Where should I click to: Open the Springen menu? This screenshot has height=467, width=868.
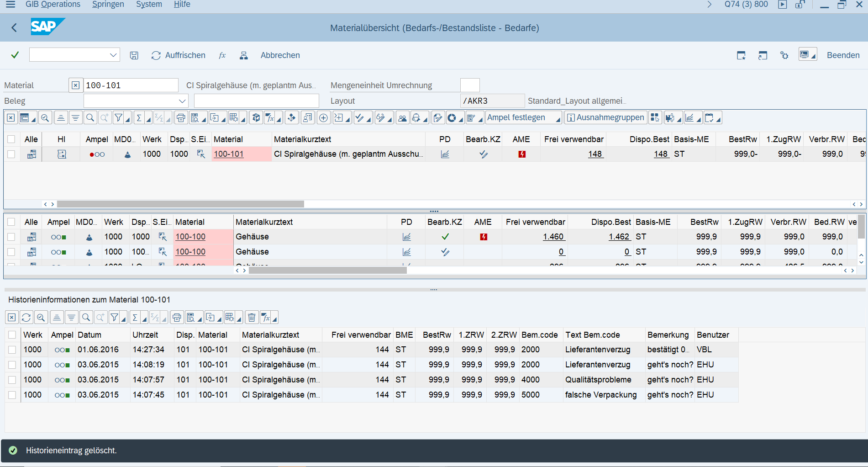(x=108, y=5)
